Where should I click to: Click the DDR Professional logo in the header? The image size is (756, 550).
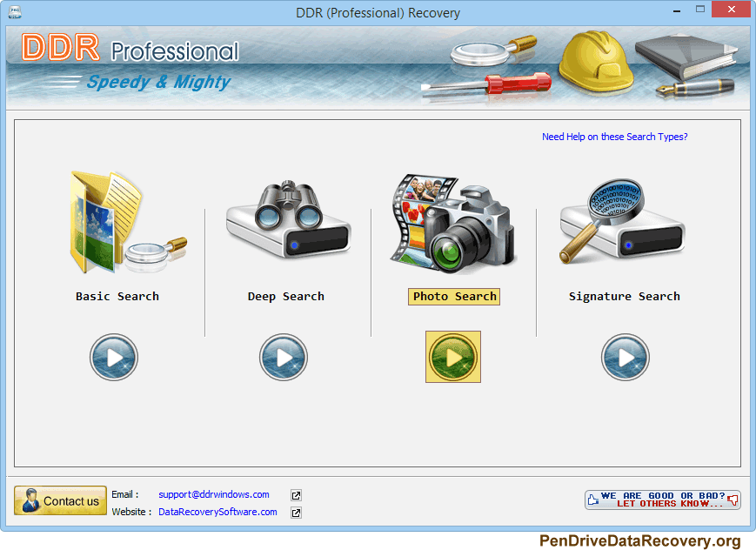point(130,48)
